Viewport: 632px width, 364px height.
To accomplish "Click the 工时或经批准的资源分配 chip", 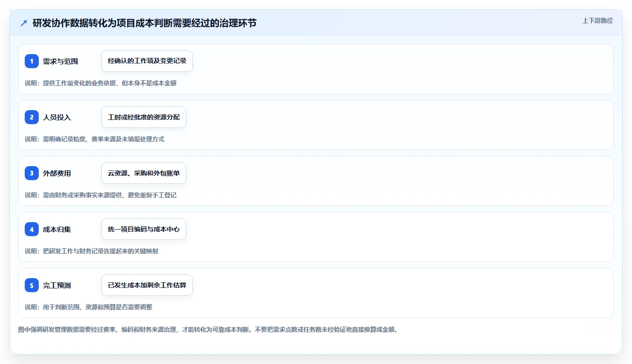I will [x=144, y=117].
